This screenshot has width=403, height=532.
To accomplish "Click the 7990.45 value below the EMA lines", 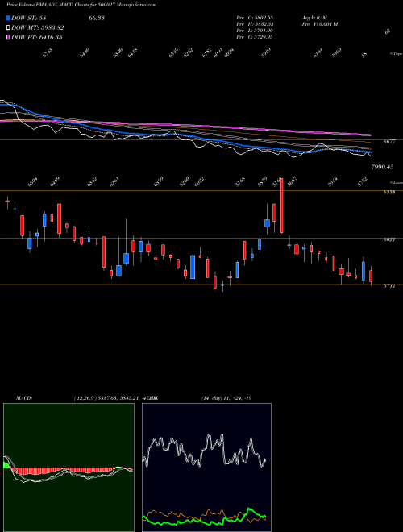I will click(382, 167).
